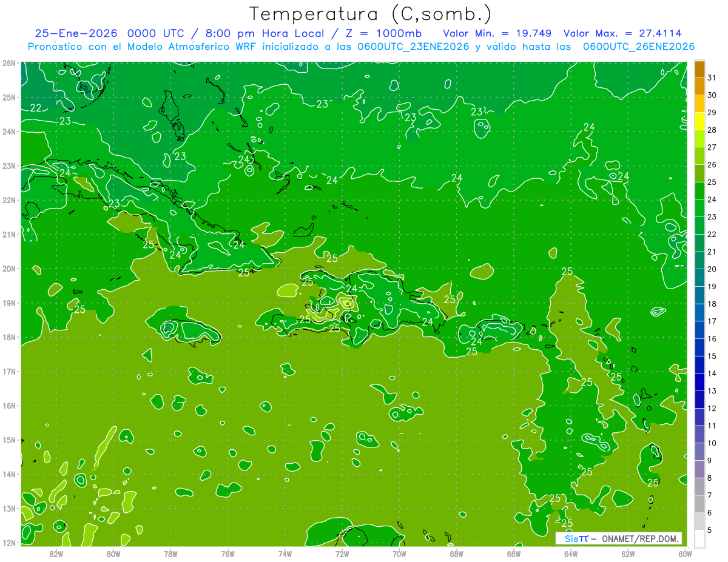The height and width of the screenshot is (562, 728).
Task: Select the date text '25-Ene-2026 0000 UTC'
Action: pyautogui.click(x=110, y=33)
